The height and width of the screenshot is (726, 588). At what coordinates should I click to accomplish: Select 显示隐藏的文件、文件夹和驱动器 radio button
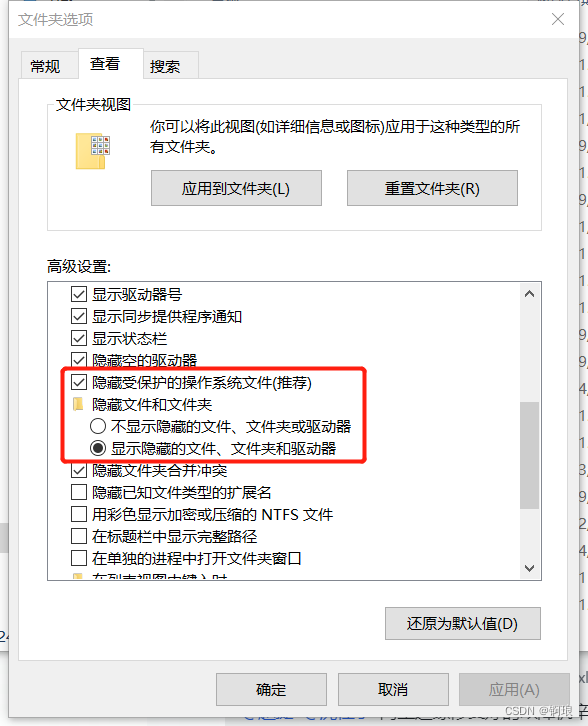point(98,448)
